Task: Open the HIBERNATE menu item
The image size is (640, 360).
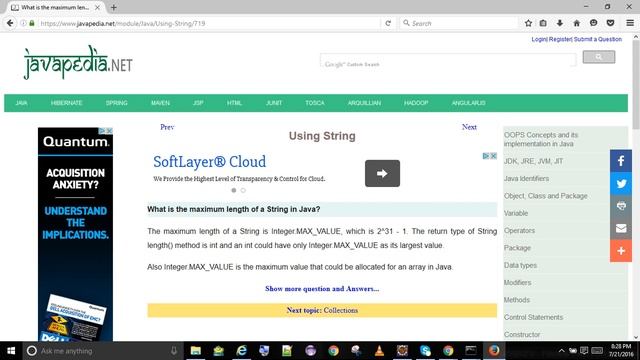Action: tap(67, 103)
